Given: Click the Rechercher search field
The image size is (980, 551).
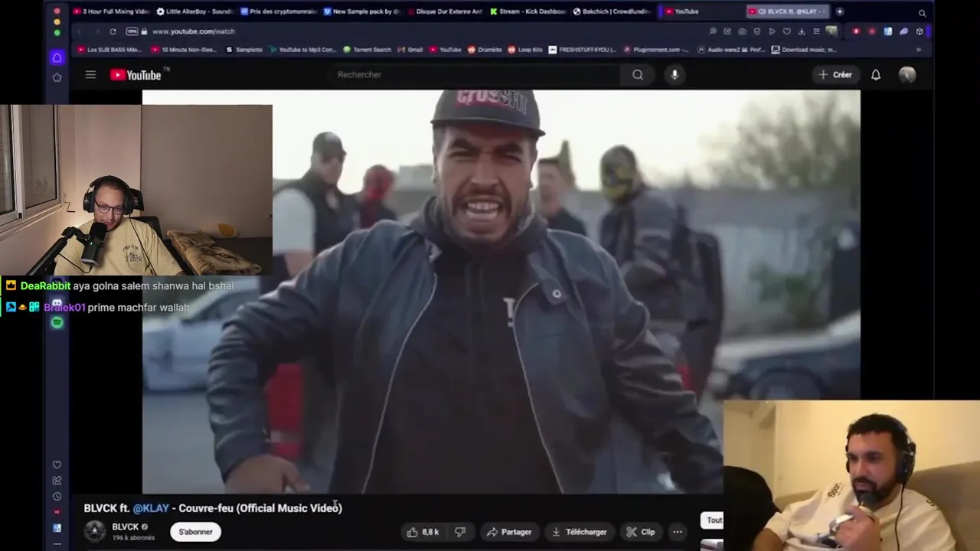Looking at the screenshot, I should click(x=475, y=74).
